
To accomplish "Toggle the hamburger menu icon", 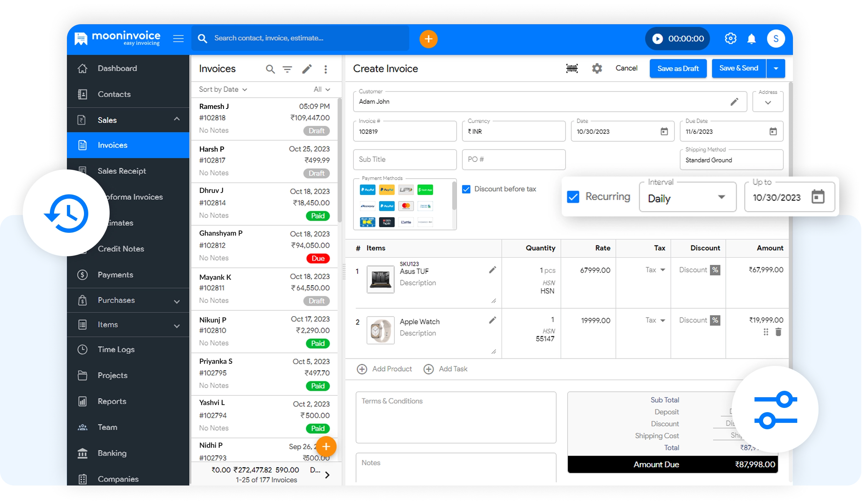I will point(178,38).
